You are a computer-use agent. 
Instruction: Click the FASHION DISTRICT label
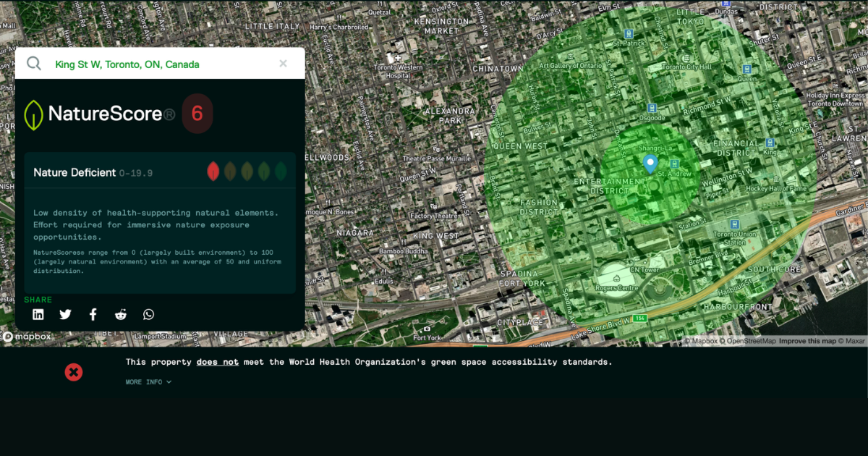539,207
